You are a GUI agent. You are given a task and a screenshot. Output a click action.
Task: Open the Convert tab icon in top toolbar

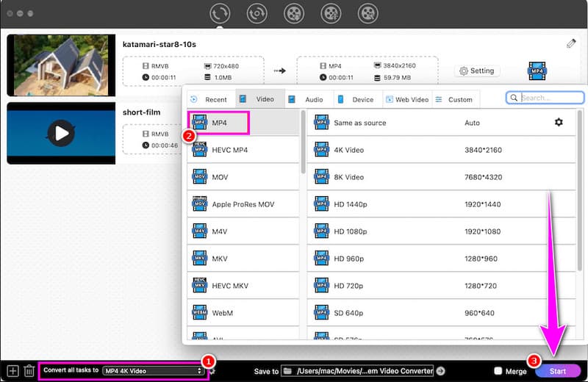click(x=219, y=13)
